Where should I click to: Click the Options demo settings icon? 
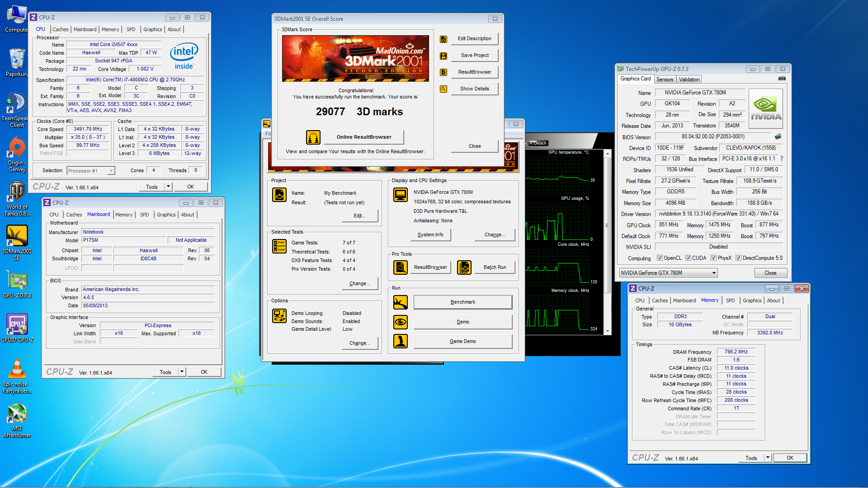[x=279, y=316]
